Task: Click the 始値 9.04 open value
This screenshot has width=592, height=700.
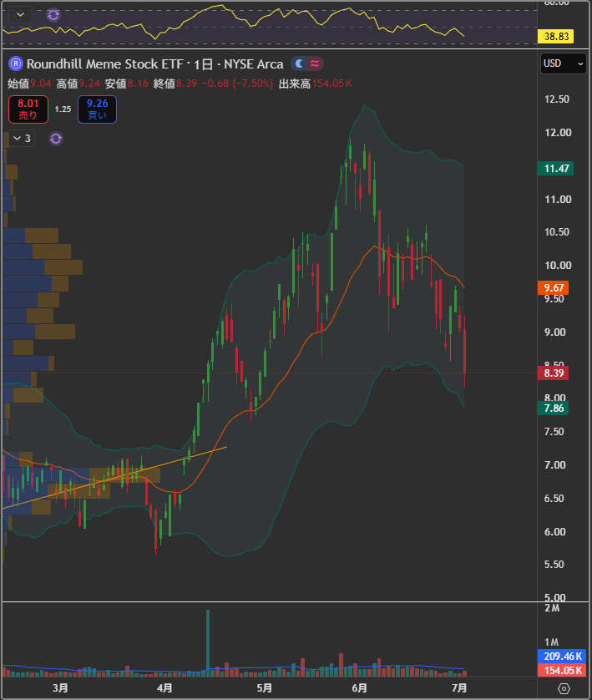Action: (x=29, y=84)
